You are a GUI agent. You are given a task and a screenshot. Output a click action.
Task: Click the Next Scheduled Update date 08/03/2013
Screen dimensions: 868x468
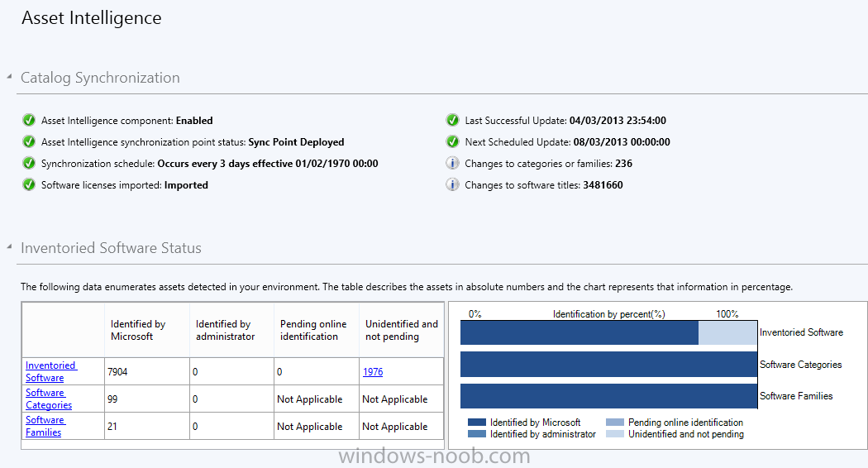tap(622, 141)
